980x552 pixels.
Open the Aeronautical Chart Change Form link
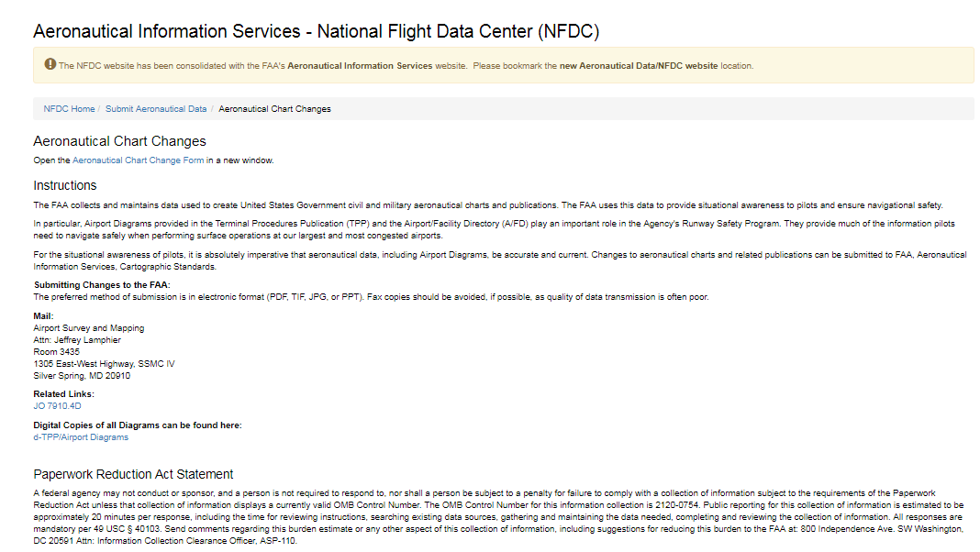click(139, 160)
